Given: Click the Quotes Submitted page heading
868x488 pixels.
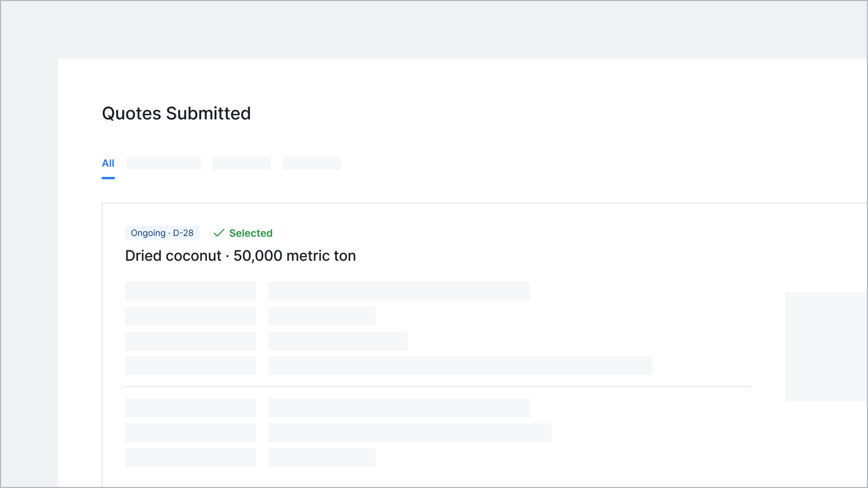Looking at the screenshot, I should coord(176,113).
